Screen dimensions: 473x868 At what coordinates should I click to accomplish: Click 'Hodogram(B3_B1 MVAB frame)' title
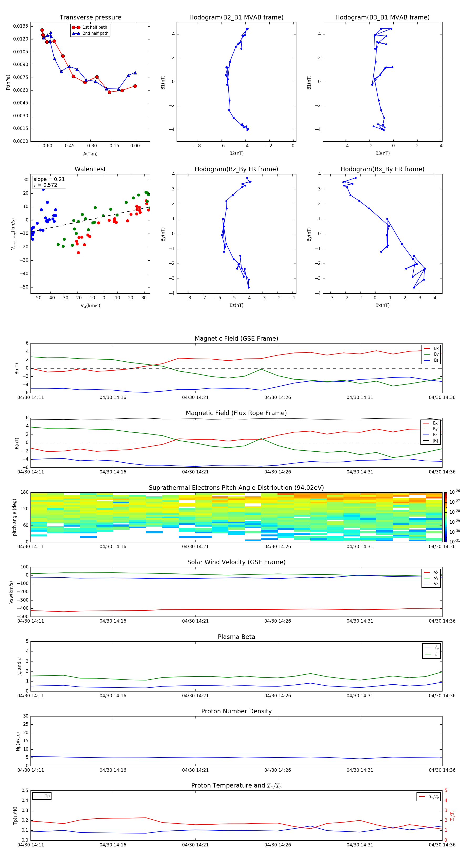coord(382,18)
